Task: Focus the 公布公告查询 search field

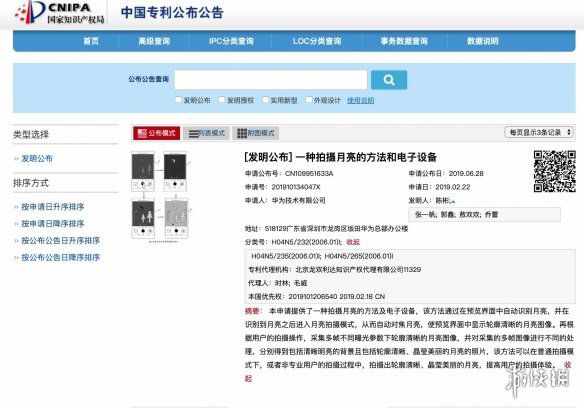Action: coord(271,80)
